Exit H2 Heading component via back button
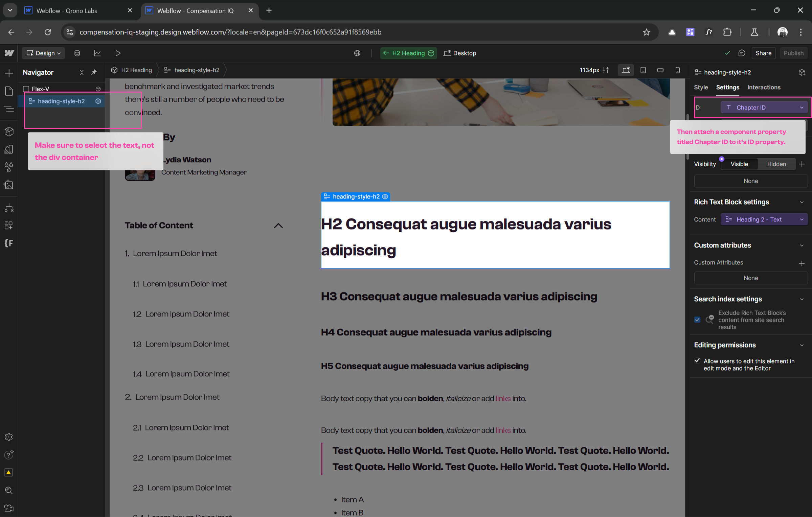 tap(386, 53)
